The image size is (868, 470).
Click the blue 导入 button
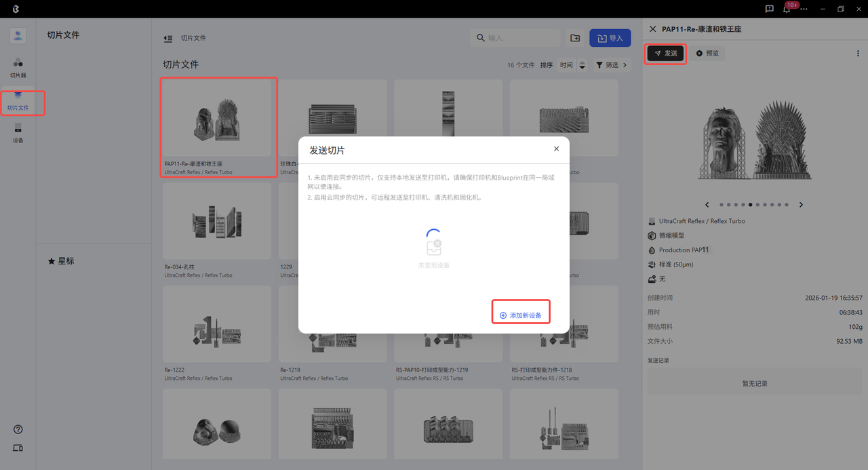(x=610, y=38)
